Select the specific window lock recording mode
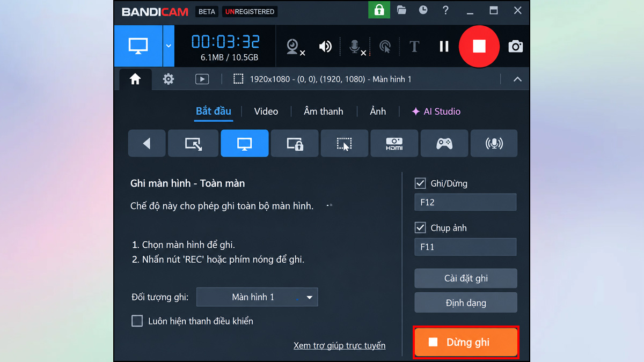 (295, 143)
